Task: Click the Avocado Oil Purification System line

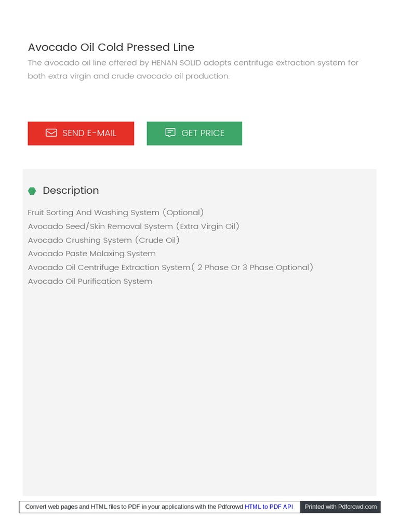Action: pyautogui.click(x=90, y=281)
